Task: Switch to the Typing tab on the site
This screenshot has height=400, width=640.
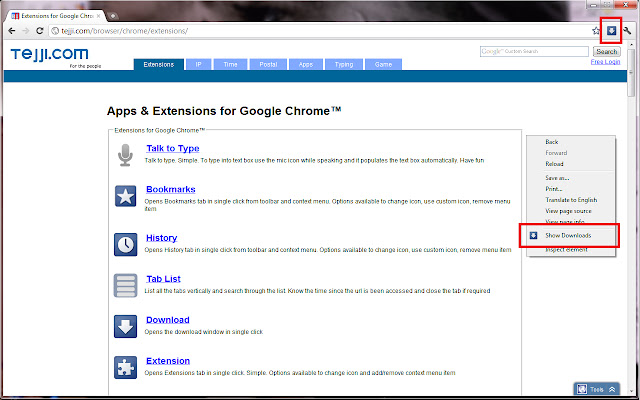Action: [344, 64]
